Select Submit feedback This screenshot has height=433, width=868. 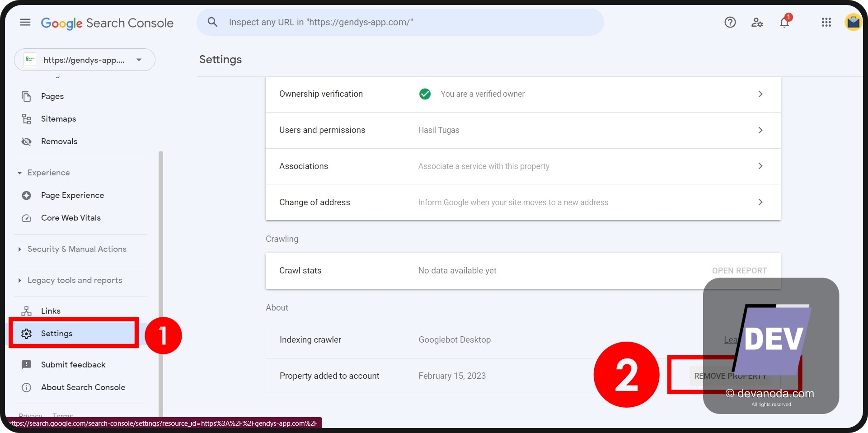click(x=73, y=365)
